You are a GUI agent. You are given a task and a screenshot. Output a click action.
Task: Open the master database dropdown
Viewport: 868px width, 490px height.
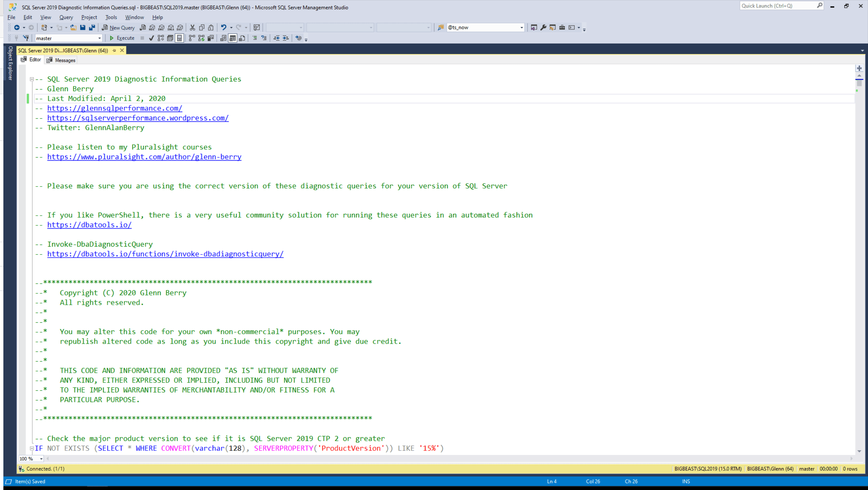[99, 39]
